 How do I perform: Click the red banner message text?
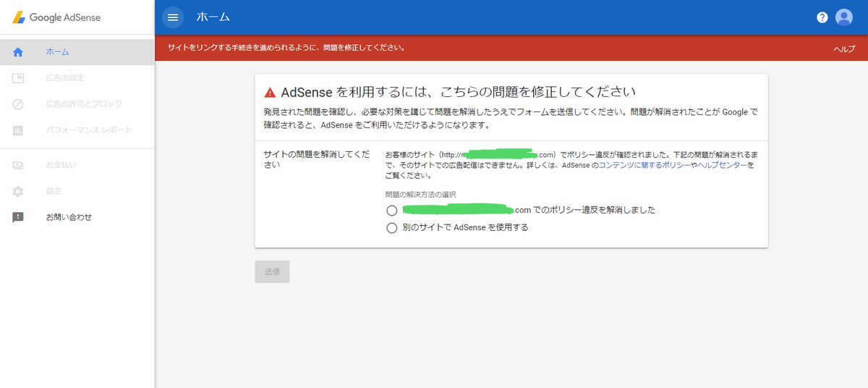(286, 48)
